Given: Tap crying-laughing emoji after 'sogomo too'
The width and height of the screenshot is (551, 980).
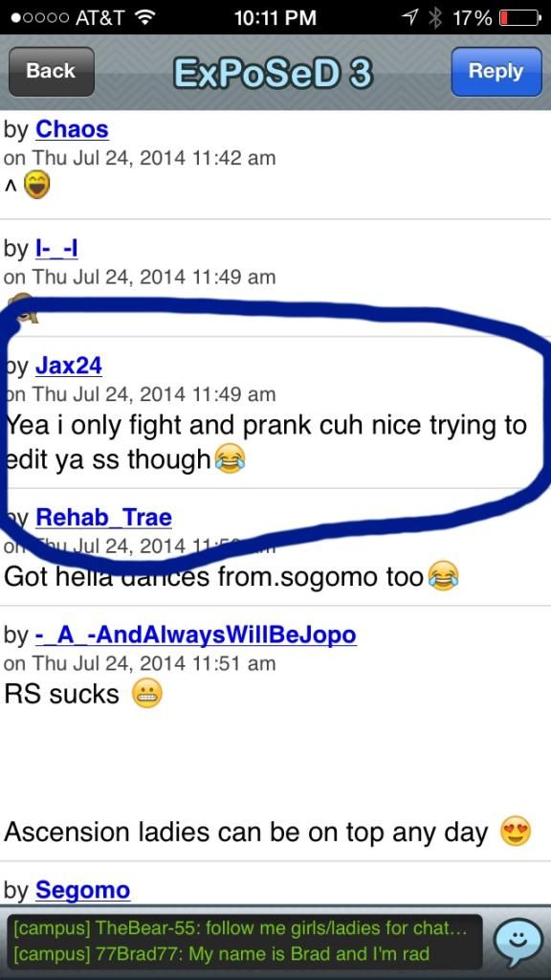Looking at the screenshot, I should coord(444,576).
